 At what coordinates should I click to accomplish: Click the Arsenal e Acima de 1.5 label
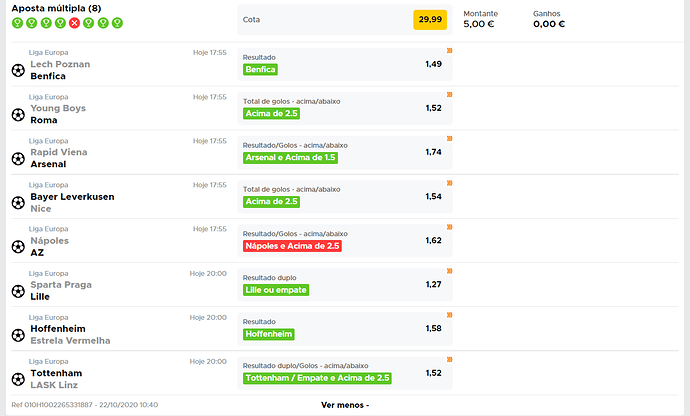290,158
